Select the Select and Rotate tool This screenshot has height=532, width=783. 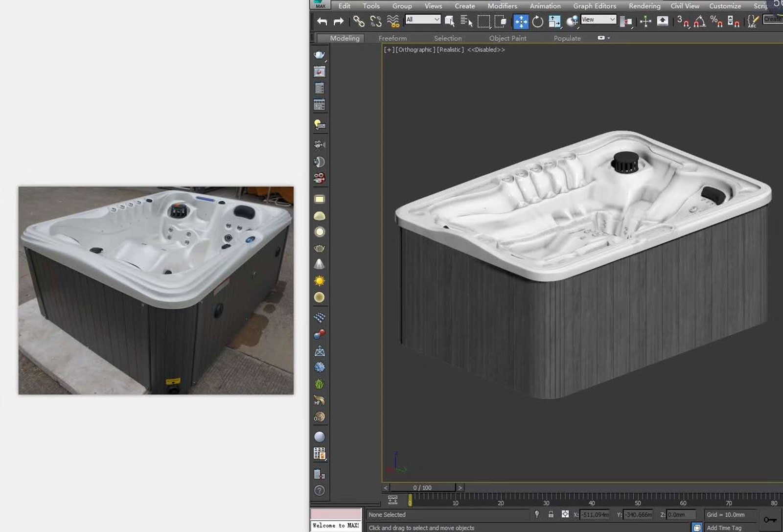(x=537, y=22)
